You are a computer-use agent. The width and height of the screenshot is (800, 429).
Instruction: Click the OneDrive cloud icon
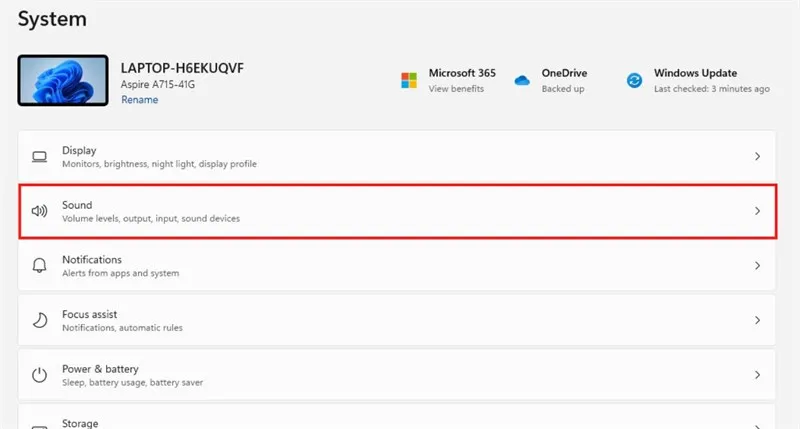521,80
